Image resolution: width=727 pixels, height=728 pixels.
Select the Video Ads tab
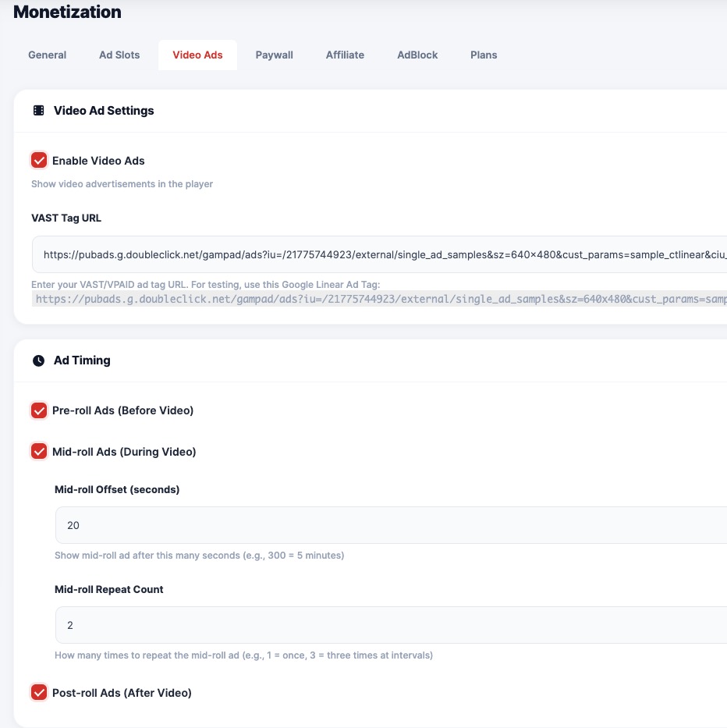click(197, 55)
